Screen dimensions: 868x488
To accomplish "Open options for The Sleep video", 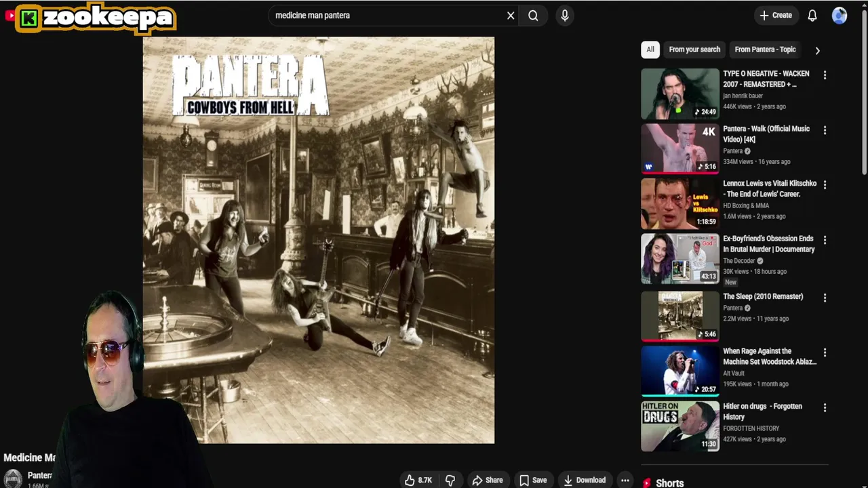I will point(825,298).
